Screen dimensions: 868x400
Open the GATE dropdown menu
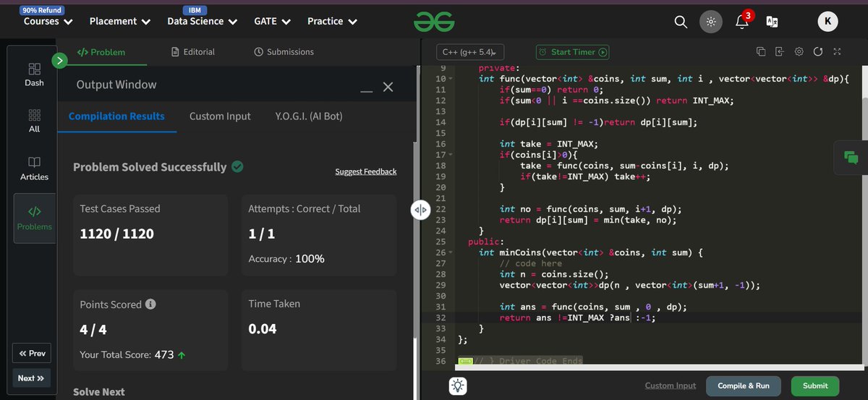coord(273,22)
